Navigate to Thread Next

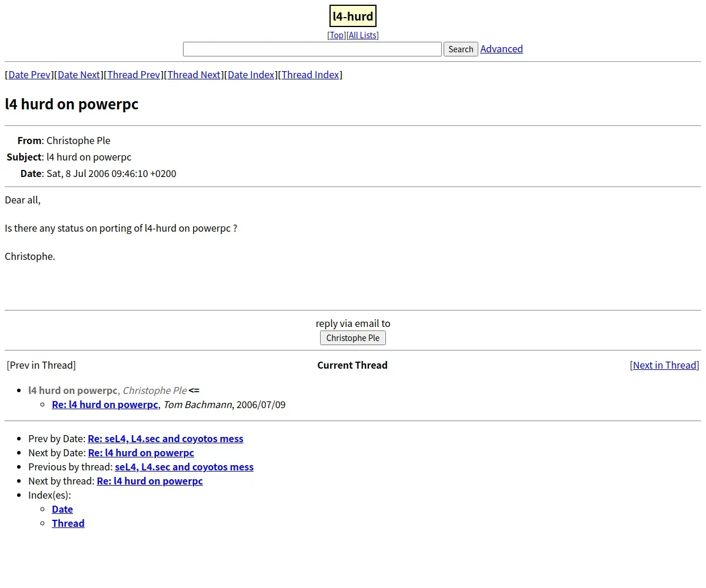(x=194, y=75)
